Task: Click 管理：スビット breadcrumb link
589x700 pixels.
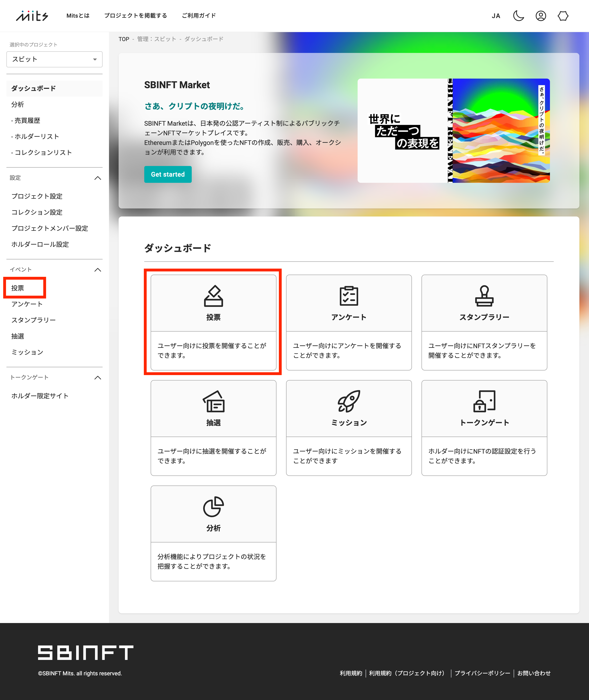Action: tap(157, 39)
